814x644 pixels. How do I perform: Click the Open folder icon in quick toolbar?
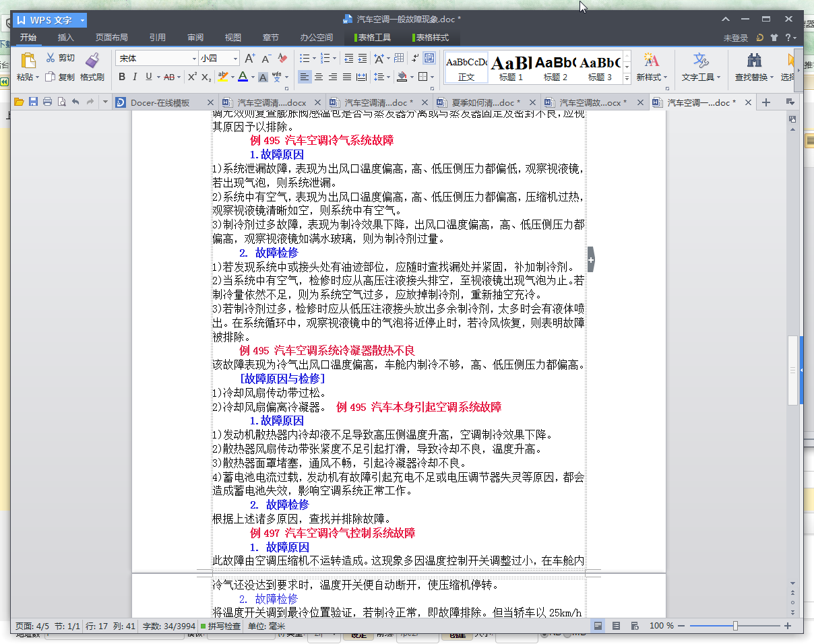tap(19, 102)
